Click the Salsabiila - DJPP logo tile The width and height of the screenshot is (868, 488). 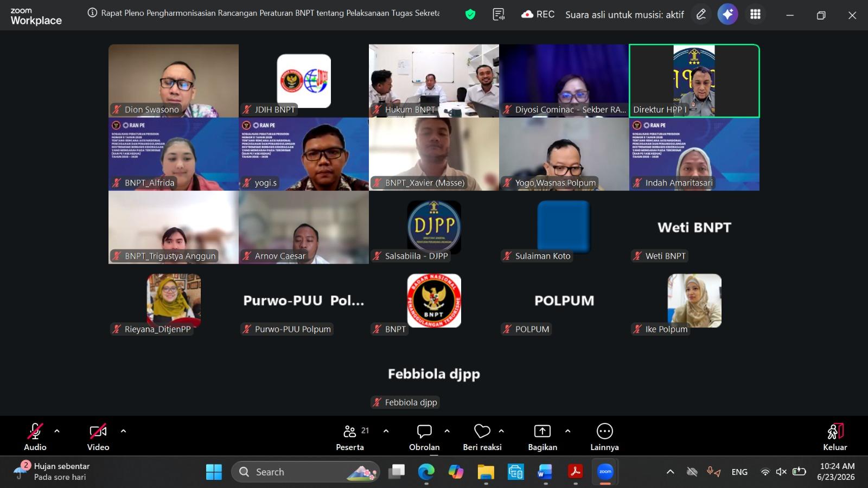click(x=434, y=227)
